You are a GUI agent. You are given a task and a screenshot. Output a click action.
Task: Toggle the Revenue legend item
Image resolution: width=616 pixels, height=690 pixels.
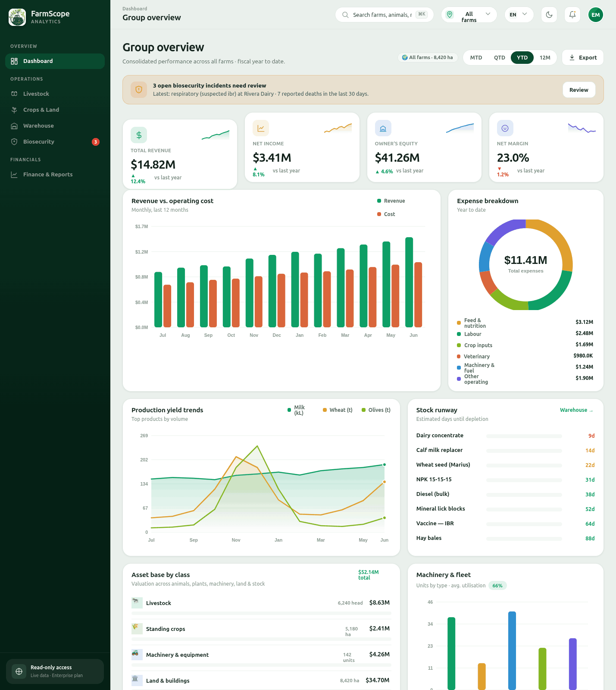point(391,201)
